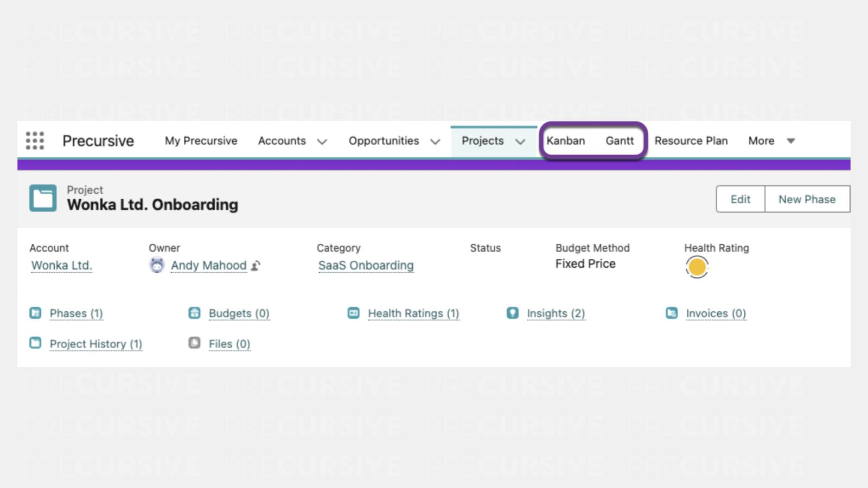Click the New Phase button
The image size is (868, 488).
point(807,199)
